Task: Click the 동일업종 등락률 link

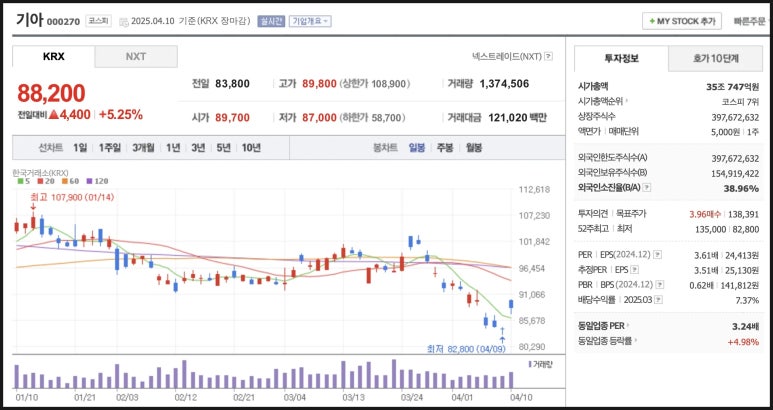Action: coord(605,341)
